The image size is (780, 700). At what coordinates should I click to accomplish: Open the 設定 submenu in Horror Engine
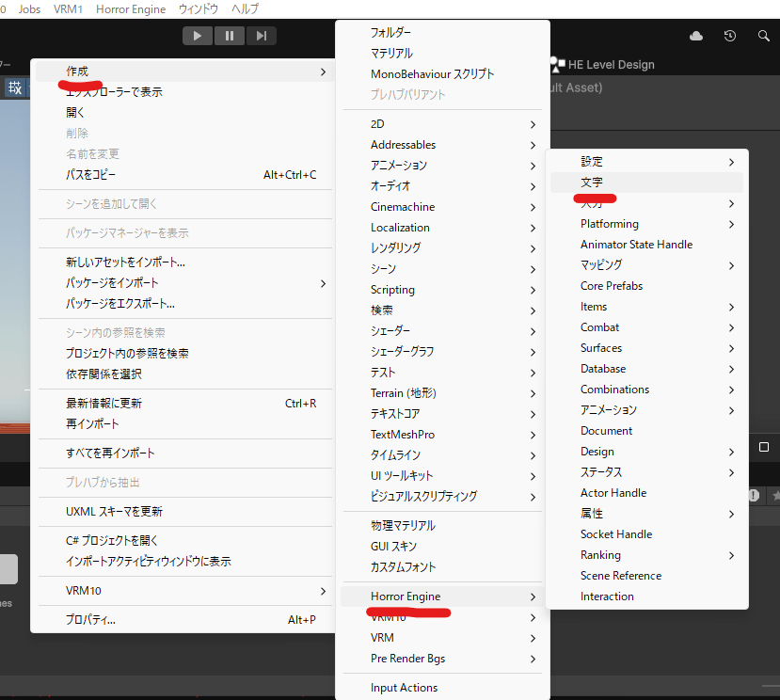[x=646, y=162]
